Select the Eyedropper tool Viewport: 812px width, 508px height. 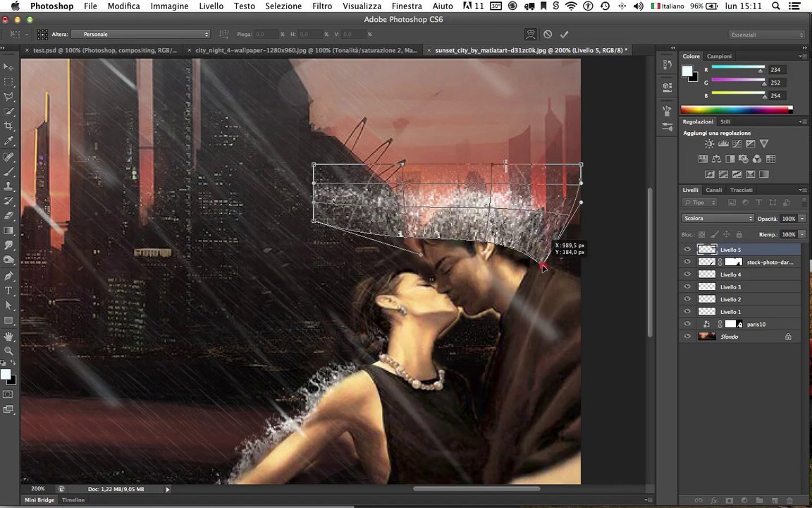[x=8, y=141]
